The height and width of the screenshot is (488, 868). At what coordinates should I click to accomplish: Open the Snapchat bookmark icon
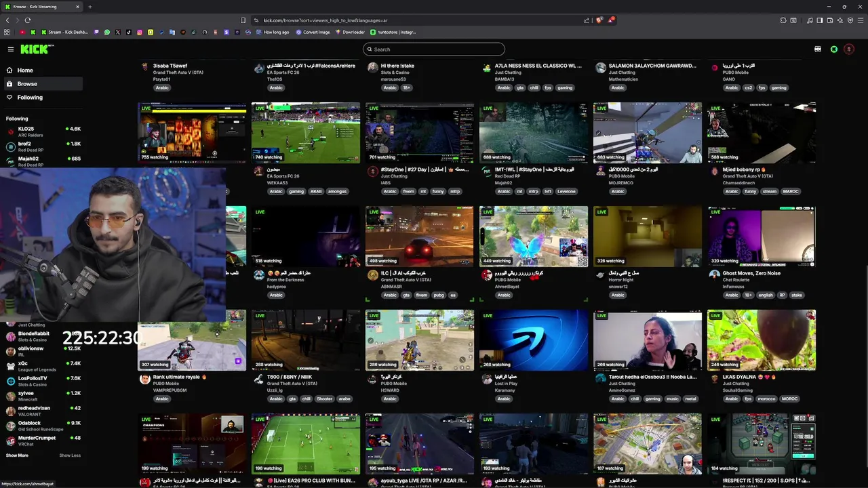pyautogui.click(x=151, y=32)
